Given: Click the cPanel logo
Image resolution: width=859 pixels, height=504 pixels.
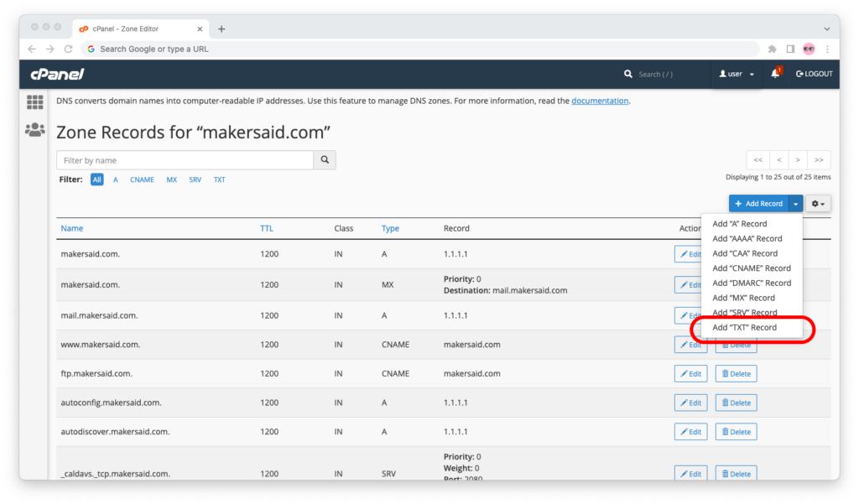Looking at the screenshot, I should [x=58, y=74].
